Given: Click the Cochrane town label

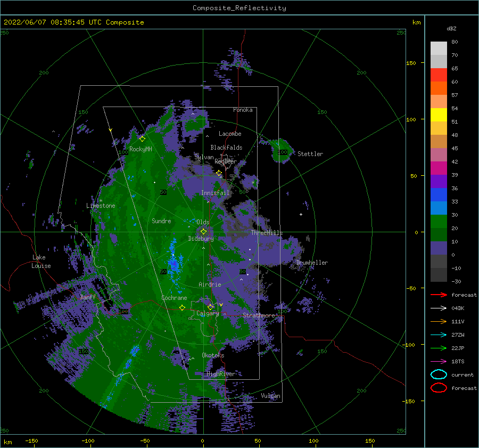Looking at the screenshot, I should pos(174,298).
